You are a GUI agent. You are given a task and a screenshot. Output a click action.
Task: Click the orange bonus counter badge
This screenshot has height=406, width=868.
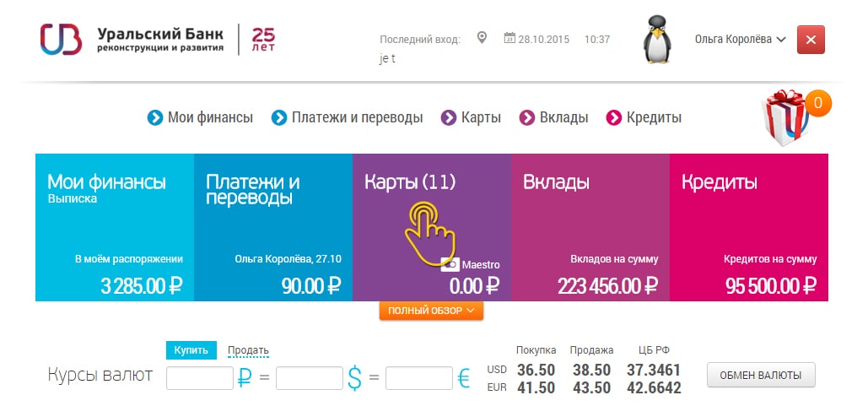coord(818,103)
